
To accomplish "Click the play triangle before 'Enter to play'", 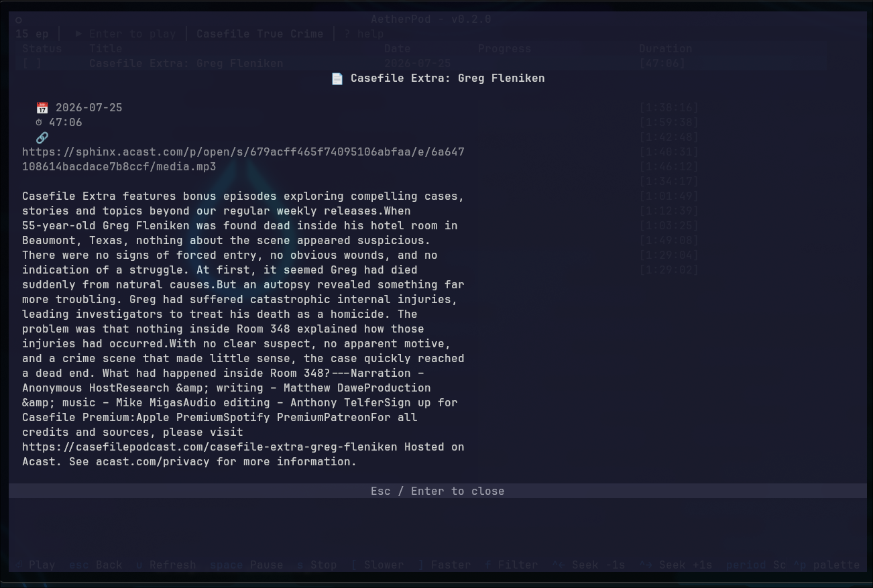I will point(79,34).
